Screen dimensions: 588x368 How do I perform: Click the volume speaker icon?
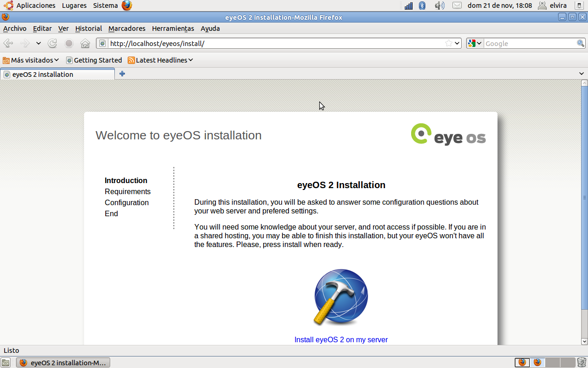click(440, 6)
